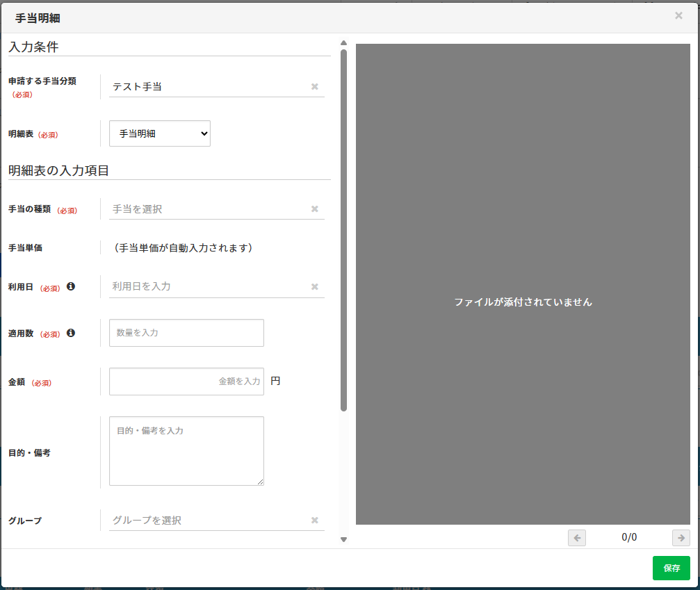This screenshot has width=700, height=590.
Task: Open the グループを選択 group selector
Action: [x=209, y=521]
